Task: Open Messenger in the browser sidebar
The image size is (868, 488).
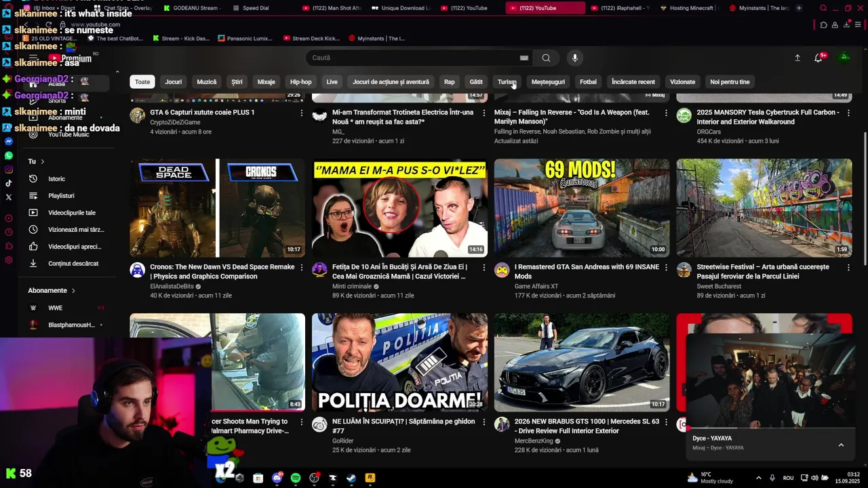Action: coord(9,142)
